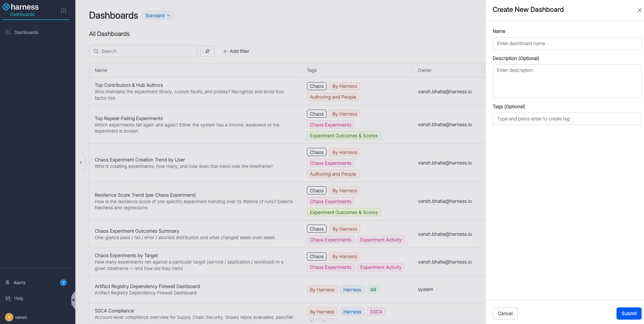644x324 pixels.
Task: Open Dashboards in the sidebar
Action: 26,32
